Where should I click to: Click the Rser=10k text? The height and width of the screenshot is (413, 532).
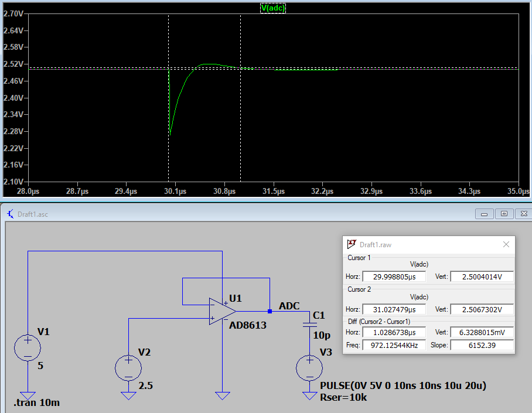point(343,397)
